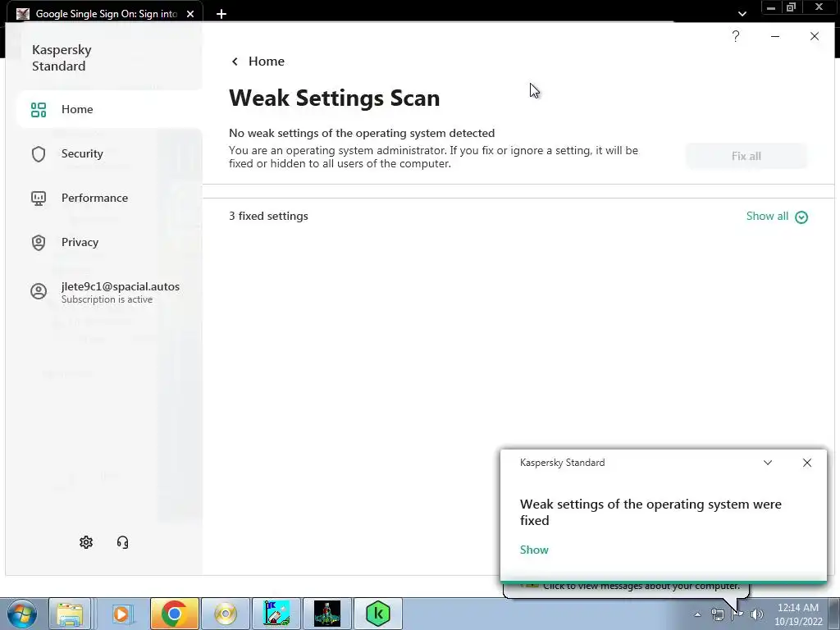Click the network tray icon
Screen dimensions: 840x630
pos(717,614)
